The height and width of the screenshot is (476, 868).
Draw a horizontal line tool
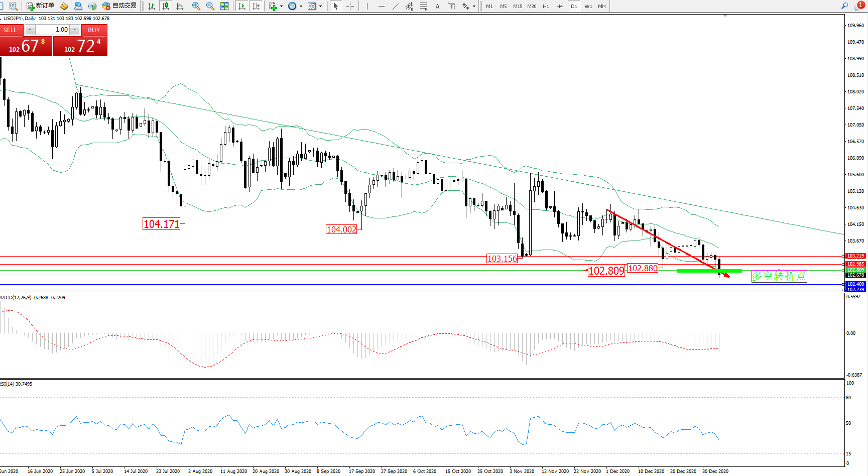[381, 6]
